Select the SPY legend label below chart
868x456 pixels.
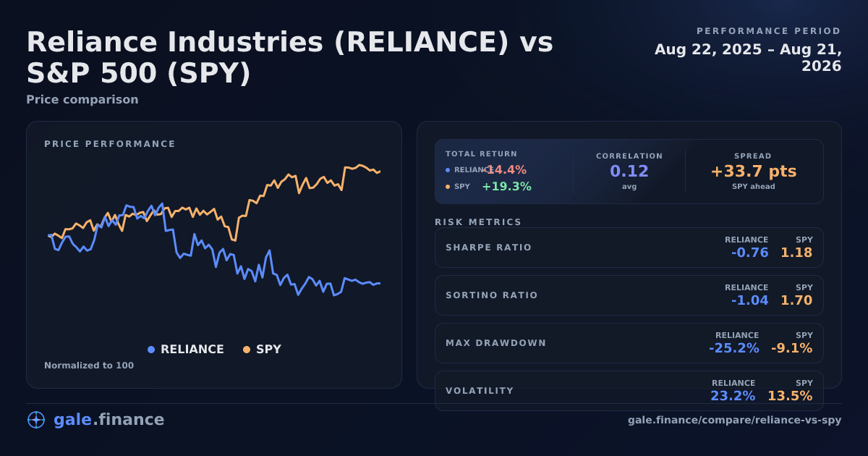(x=268, y=350)
